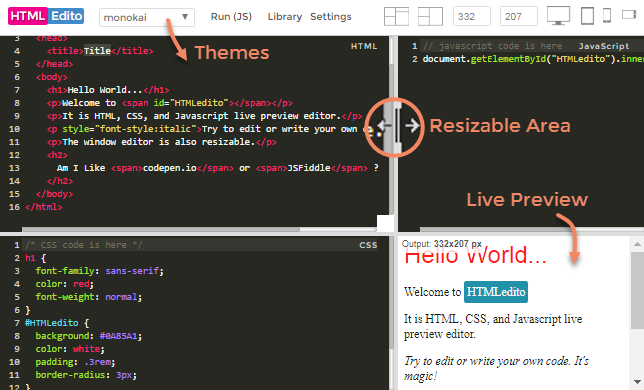Screen dimensions: 644x390
Task: Click the output height field showing 207
Action: pos(519,16)
